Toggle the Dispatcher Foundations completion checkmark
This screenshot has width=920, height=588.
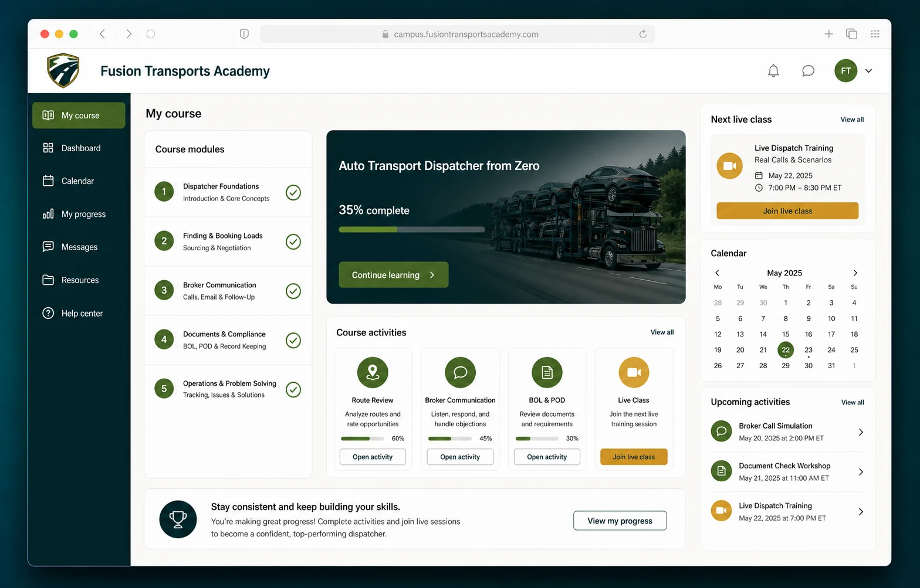(x=293, y=192)
